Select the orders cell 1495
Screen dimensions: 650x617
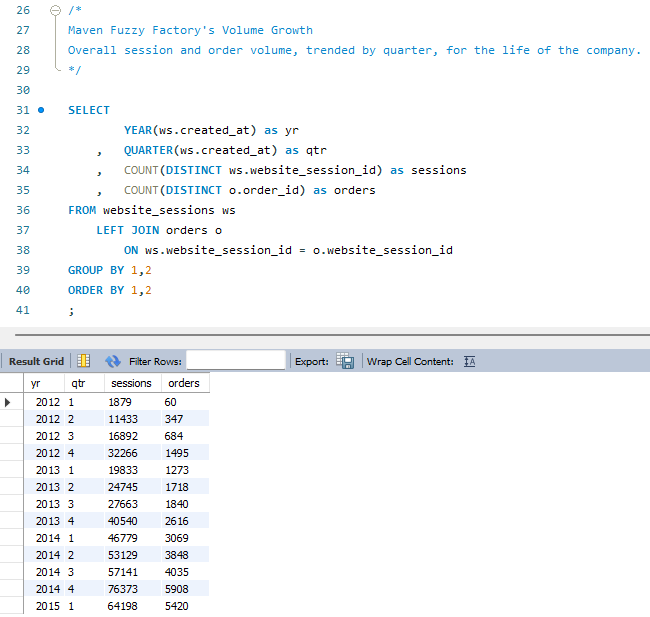point(185,453)
